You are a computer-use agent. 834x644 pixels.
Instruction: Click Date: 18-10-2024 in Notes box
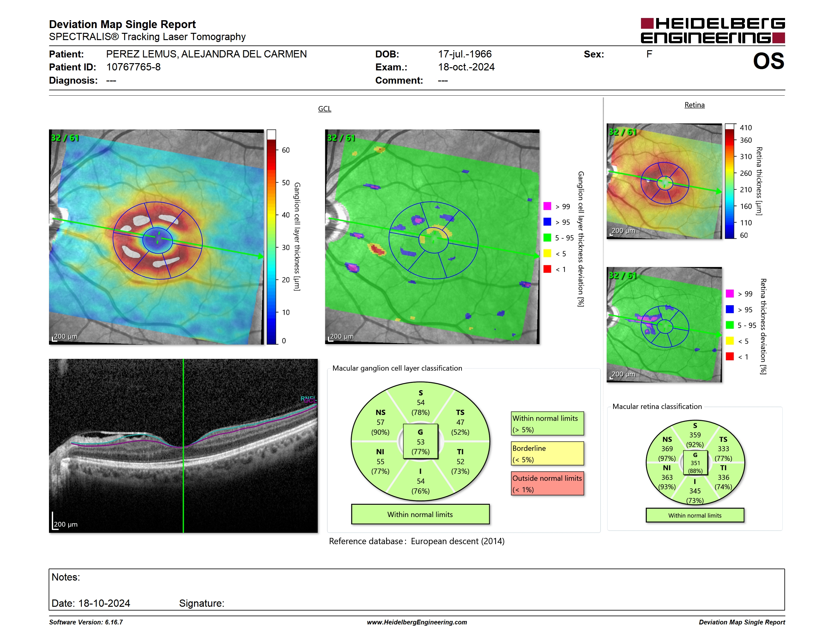(x=91, y=603)
